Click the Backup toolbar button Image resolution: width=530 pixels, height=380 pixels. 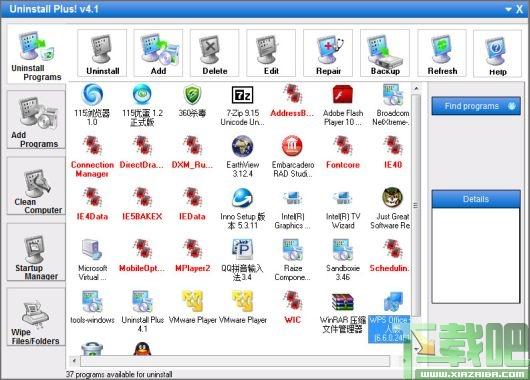(x=385, y=53)
